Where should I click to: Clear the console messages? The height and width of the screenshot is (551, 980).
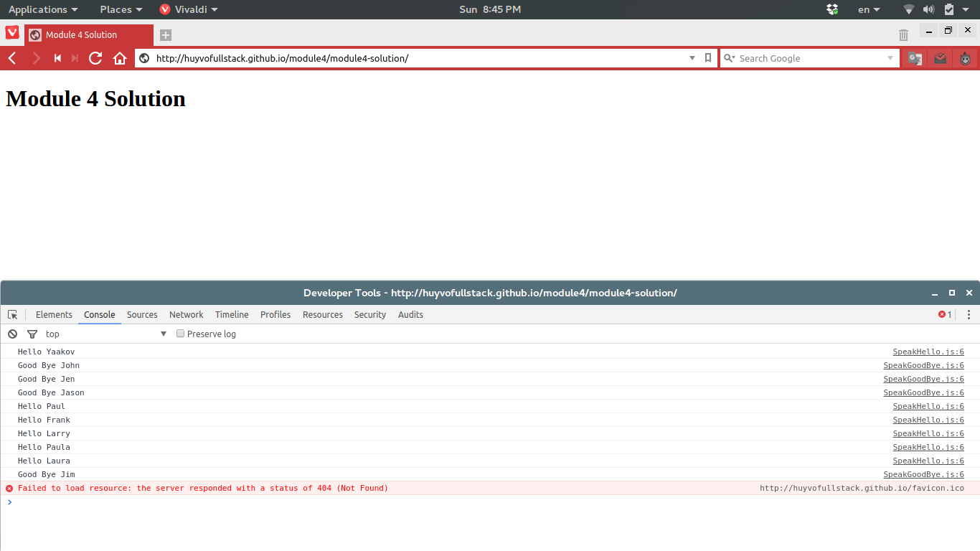(x=12, y=334)
